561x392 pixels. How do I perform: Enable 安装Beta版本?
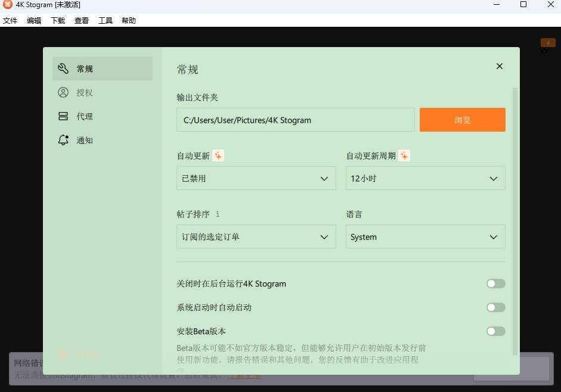click(x=495, y=331)
